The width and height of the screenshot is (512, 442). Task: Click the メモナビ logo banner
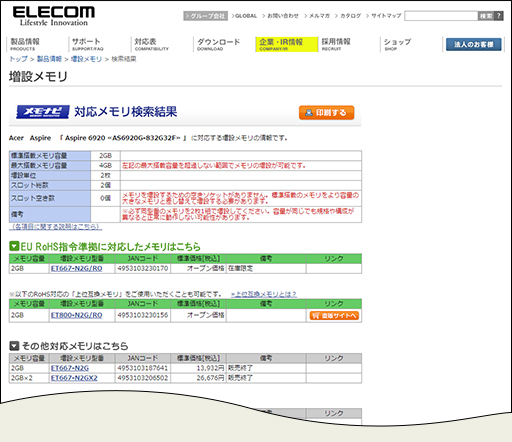[43, 112]
